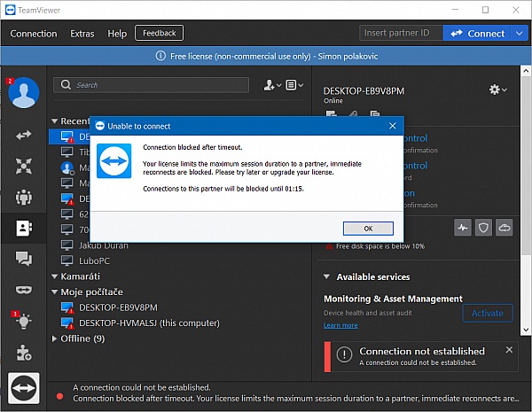Click the monitoring pulse icon

coord(464,227)
